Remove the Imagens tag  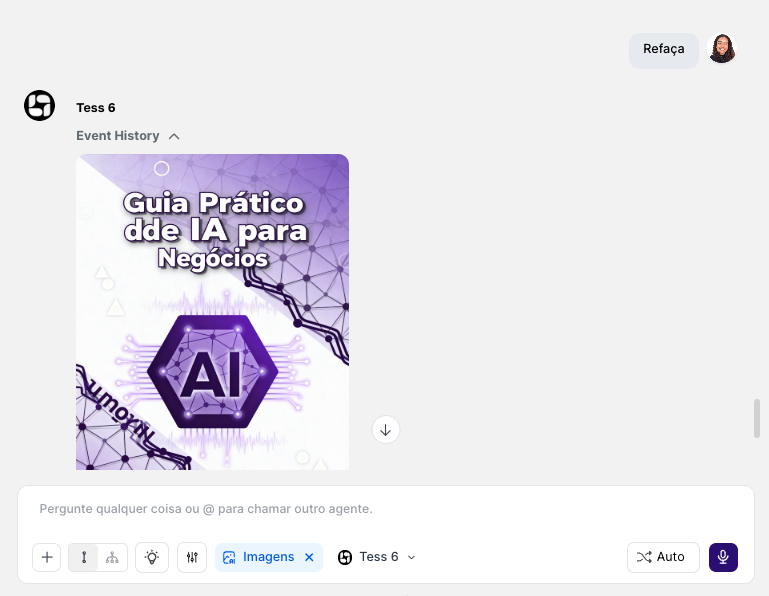(x=309, y=557)
